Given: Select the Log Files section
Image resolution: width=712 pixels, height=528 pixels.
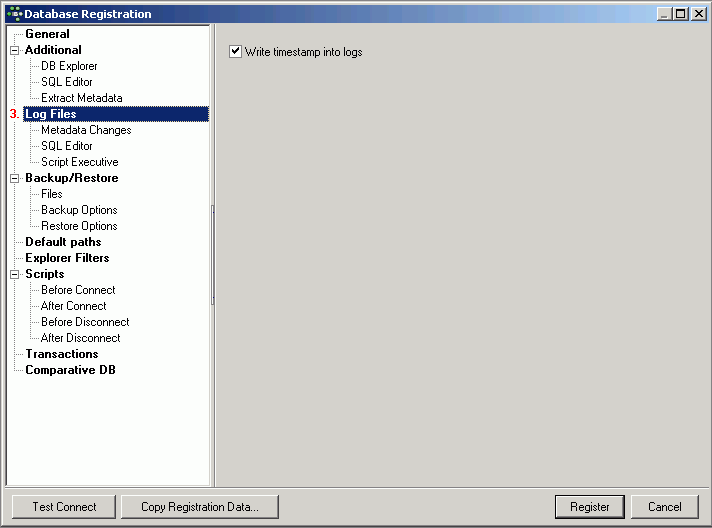Looking at the screenshot, I should (116, 114).
